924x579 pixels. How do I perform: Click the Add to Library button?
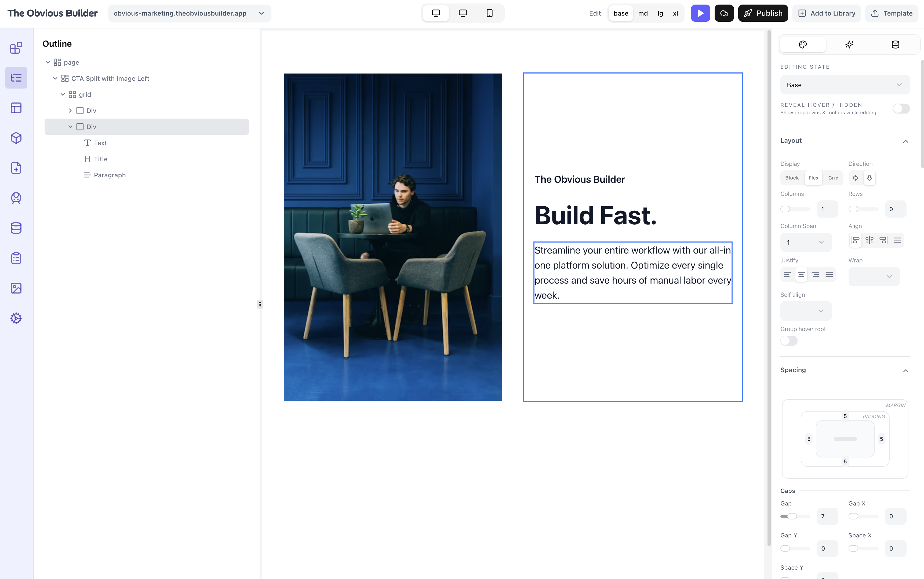826,13
